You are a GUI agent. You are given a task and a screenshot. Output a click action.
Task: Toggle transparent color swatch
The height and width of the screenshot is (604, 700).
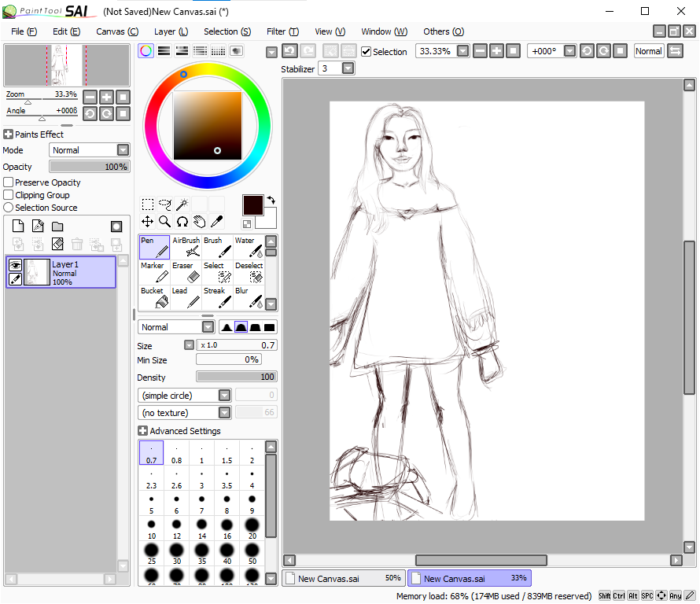[247, 223]
